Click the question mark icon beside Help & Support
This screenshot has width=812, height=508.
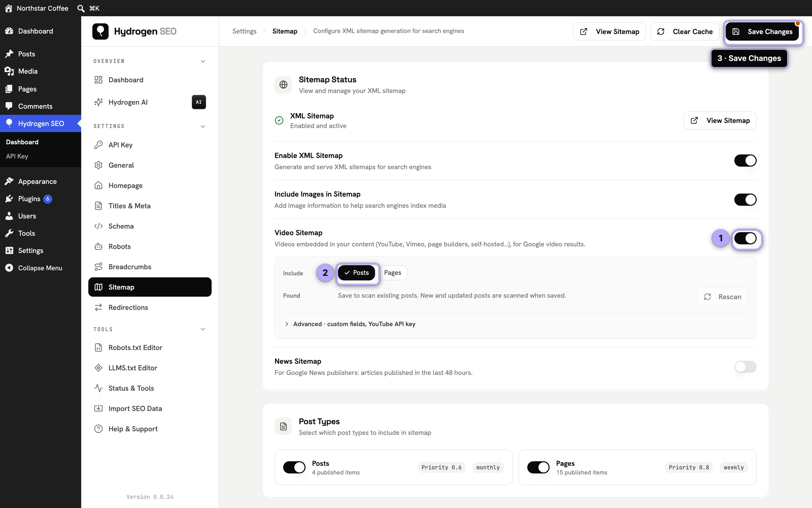coord(98,429)
